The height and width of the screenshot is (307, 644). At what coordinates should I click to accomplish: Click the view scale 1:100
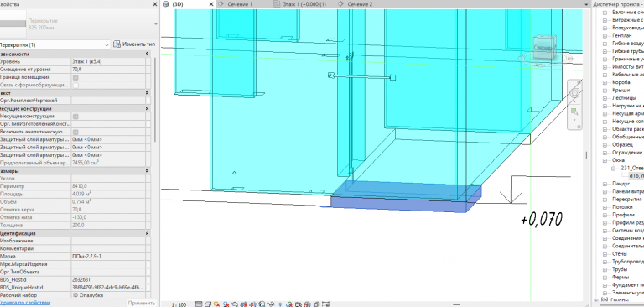179,304
